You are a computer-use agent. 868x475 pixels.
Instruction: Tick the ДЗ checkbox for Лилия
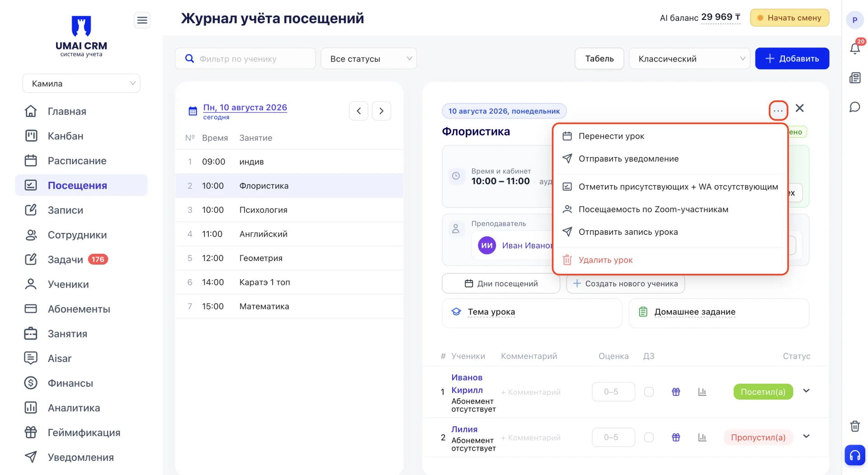(x=649, y=437)
